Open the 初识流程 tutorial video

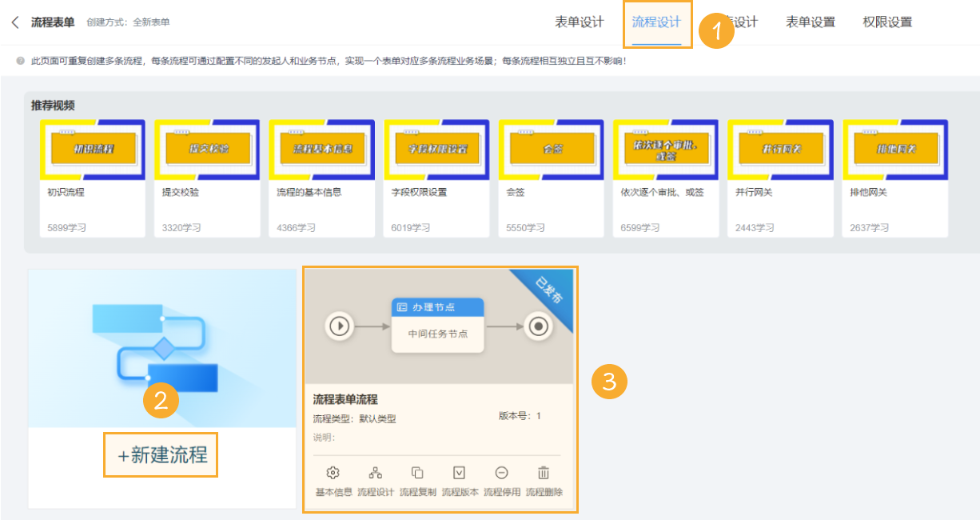click(x=92, y=148)
